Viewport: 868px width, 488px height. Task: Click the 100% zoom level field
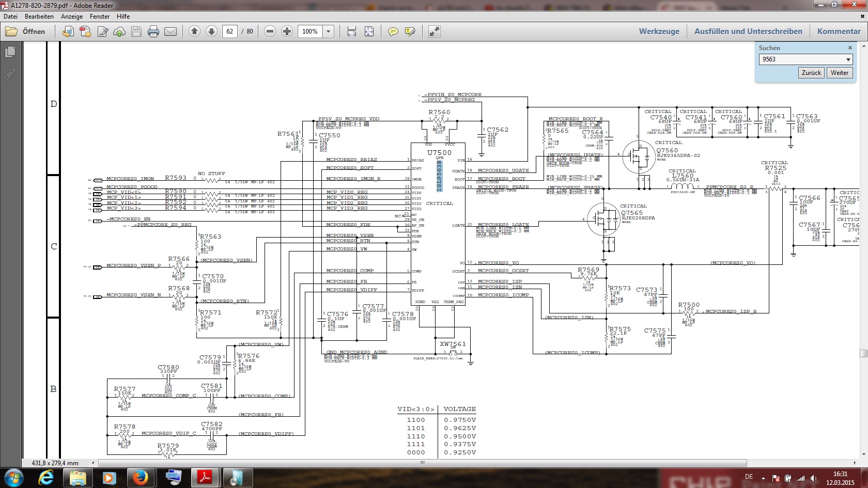311,32
